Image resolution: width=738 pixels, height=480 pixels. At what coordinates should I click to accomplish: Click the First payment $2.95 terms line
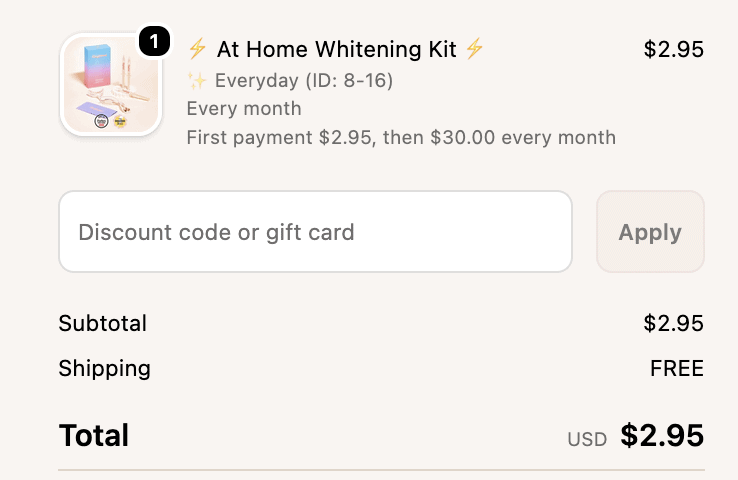click(x=401, y=137)
